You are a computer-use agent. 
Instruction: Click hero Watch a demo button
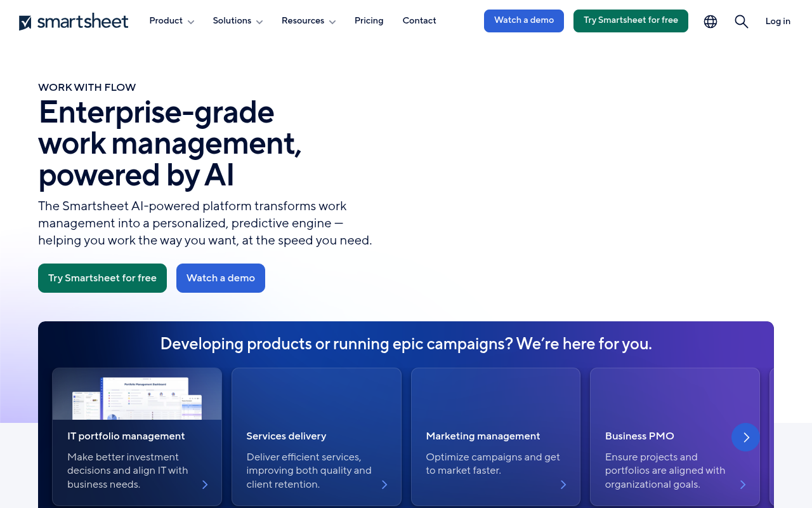point(221,278)
